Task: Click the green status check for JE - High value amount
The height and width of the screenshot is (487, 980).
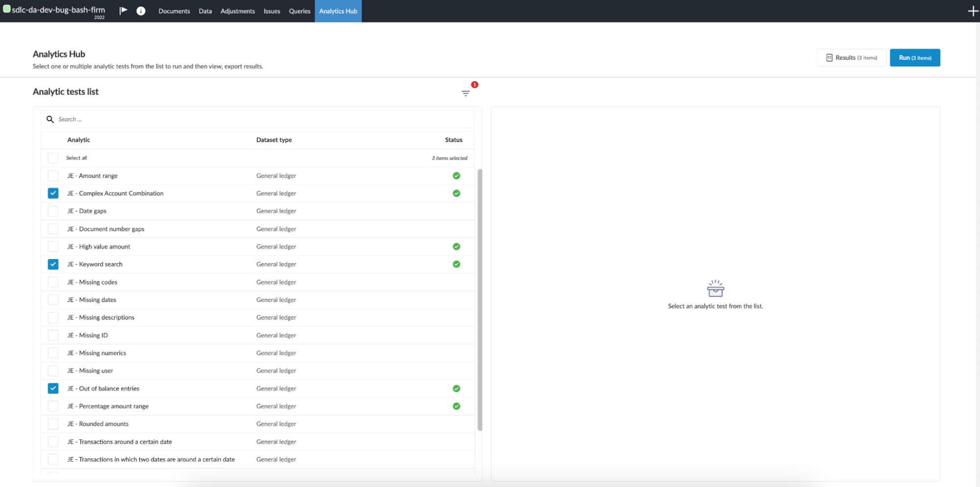Action: 456,246
